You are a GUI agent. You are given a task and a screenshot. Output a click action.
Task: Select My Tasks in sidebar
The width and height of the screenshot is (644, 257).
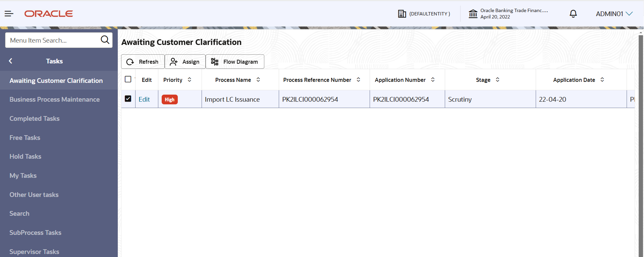[x=23, y=175]
